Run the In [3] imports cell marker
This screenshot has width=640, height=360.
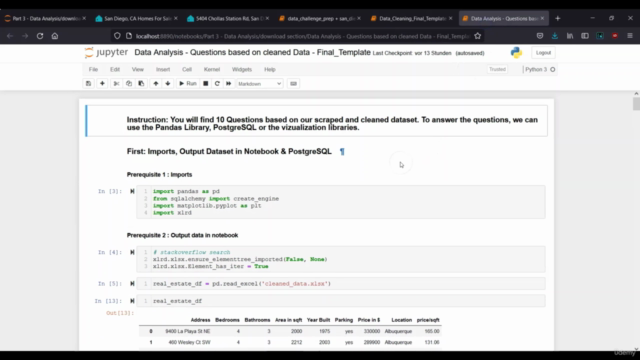(132, 191)
